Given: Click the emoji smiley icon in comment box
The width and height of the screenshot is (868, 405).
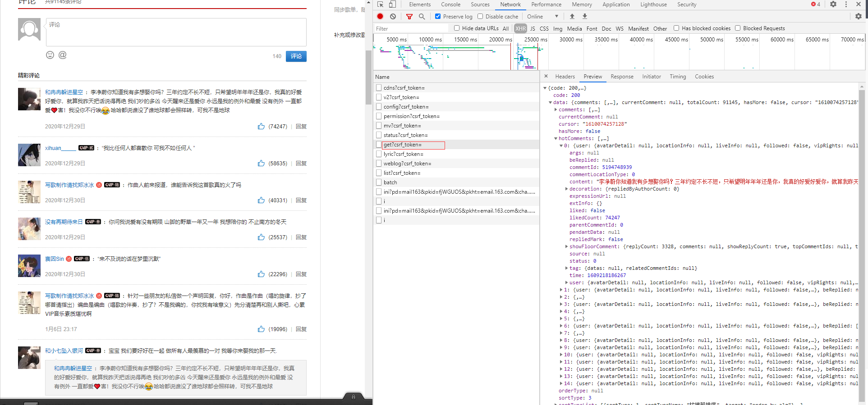Looking at the screenshot, I should pyautogui.click(x=50, y=55).
